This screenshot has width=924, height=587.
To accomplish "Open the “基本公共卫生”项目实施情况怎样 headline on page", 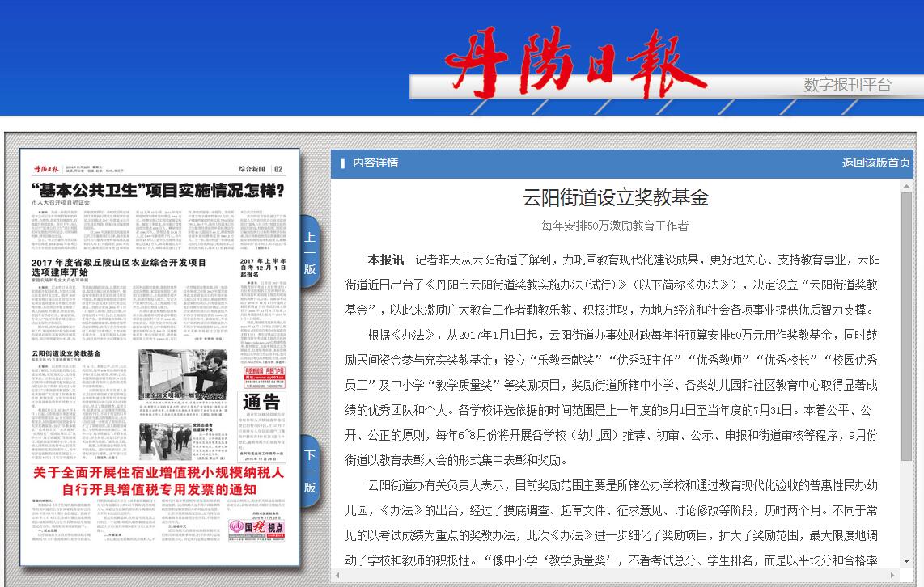I will (x=159, y=191).
